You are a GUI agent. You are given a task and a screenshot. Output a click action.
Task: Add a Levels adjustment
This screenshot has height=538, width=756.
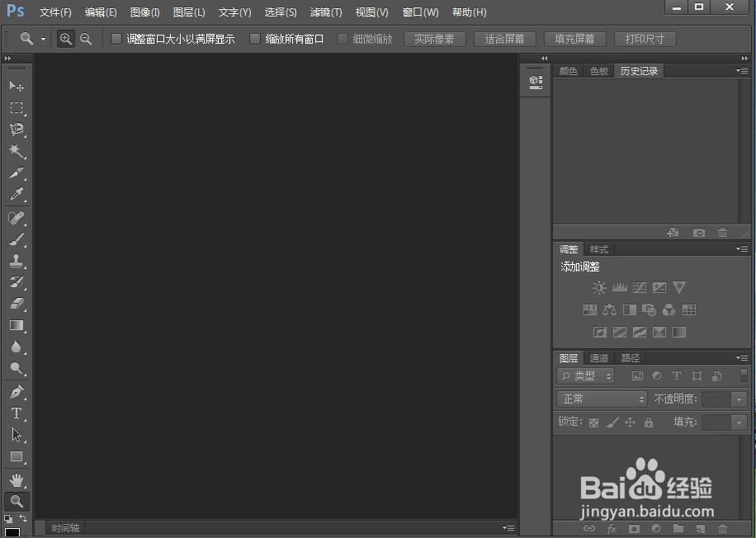click(x=620, y=288)
